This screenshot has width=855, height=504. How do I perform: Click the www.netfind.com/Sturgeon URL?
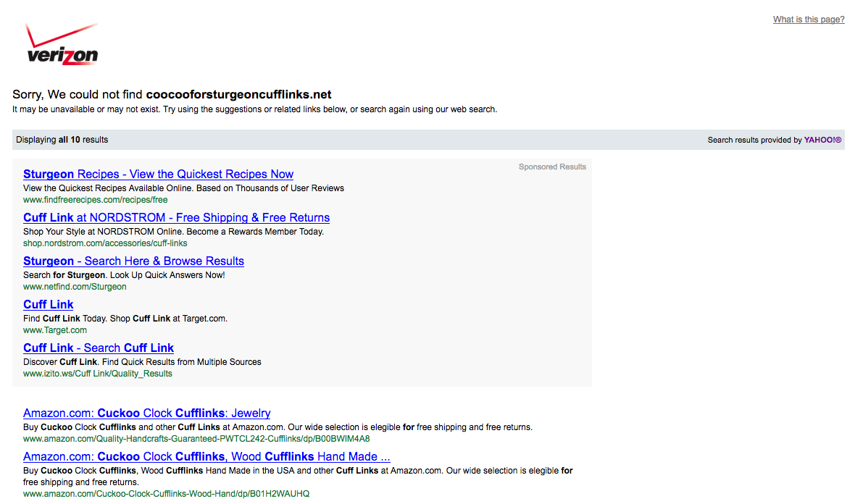[x=75, y=287]
